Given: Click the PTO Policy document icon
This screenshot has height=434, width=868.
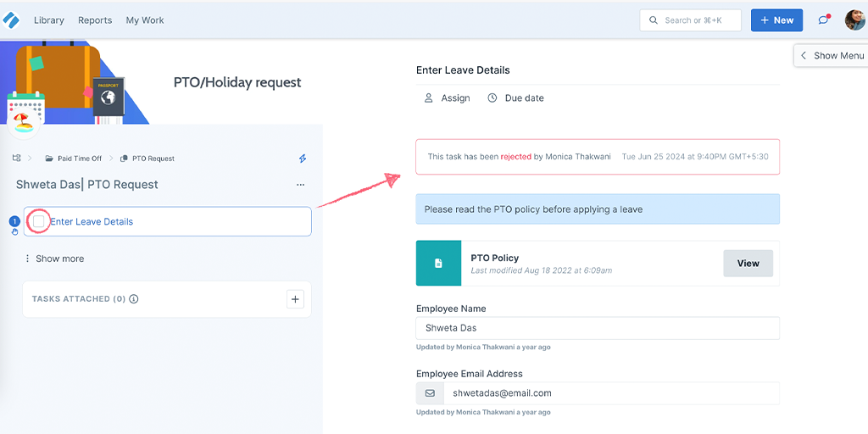Looking at the screenshot, I should point(438,263).
